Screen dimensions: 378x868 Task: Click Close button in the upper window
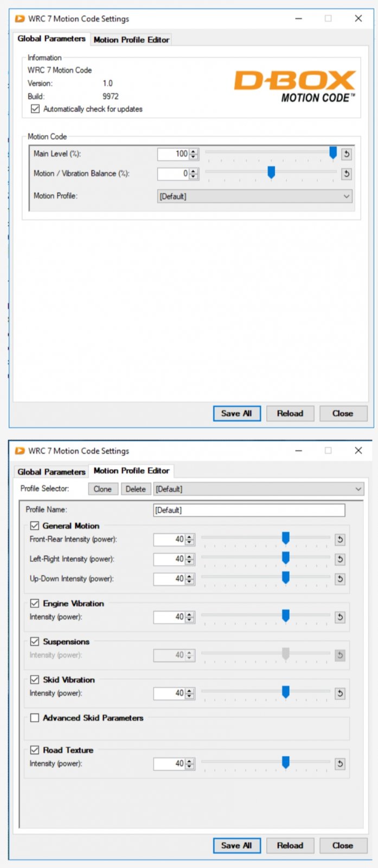343,413
